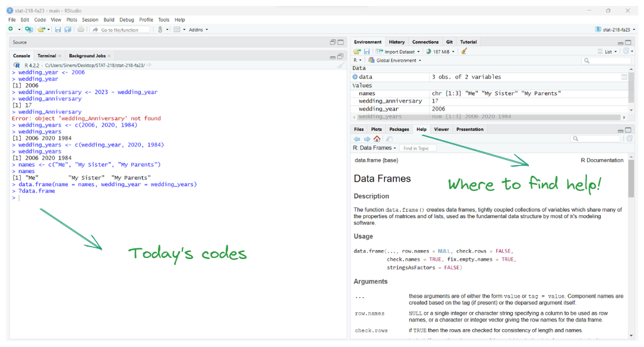Refresh the Help topic page

point(629,138)
